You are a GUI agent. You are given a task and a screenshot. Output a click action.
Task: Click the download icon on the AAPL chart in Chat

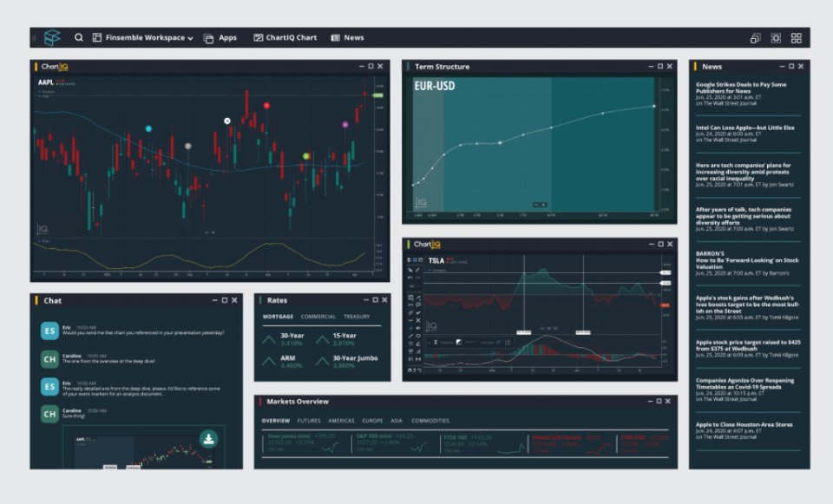pos(209,438)
